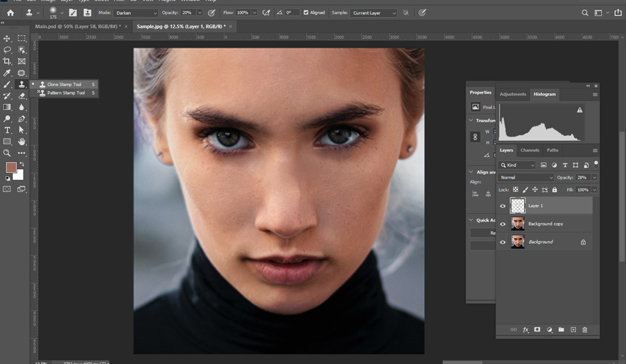Select the Move tool

[7, 38]
